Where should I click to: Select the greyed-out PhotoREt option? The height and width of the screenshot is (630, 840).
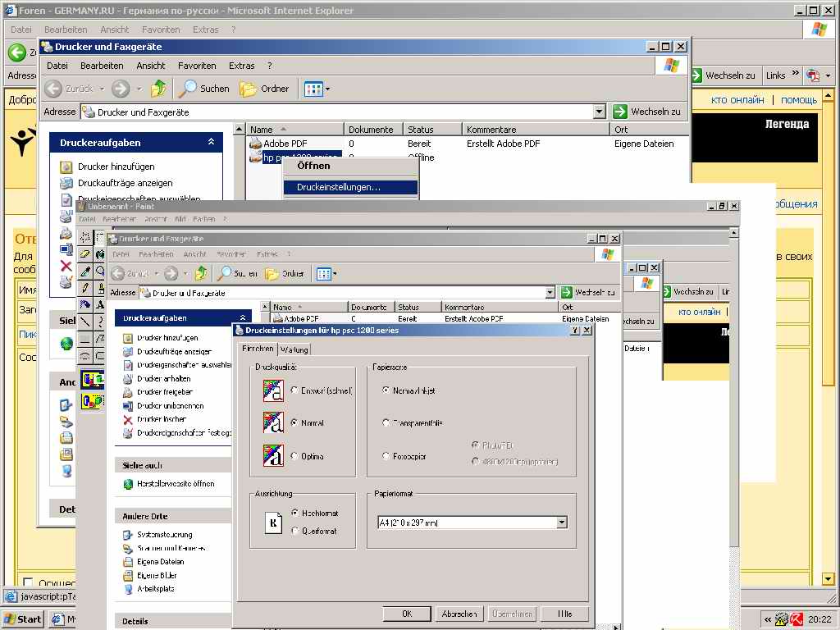pyautogui.click(x=475, y=445)
